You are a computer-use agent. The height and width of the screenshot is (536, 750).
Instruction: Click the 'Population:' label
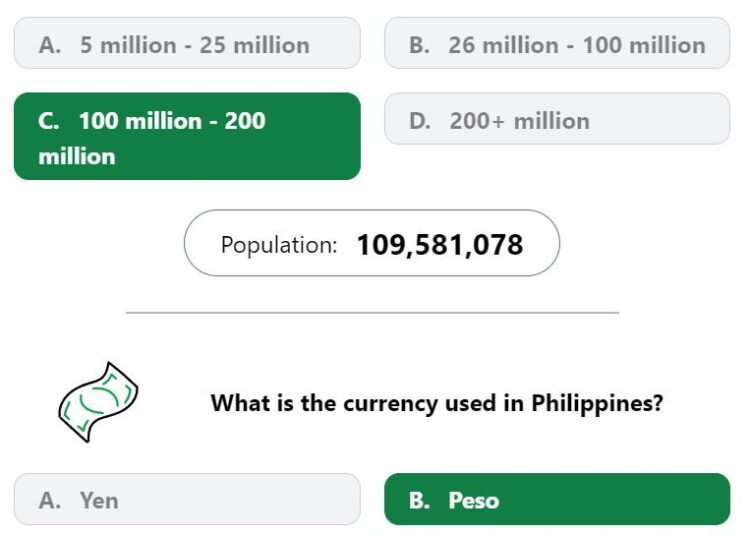(279, 245)
